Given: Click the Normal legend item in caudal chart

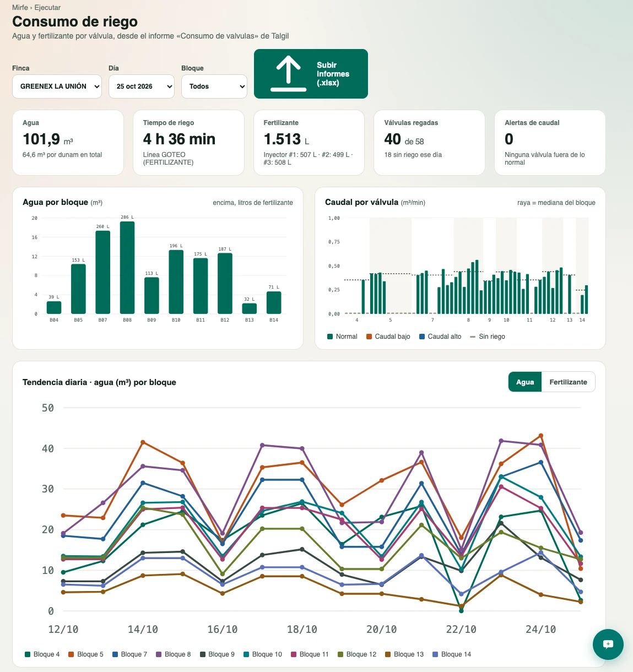Looking at the screenshot, I should pos(342,337).
